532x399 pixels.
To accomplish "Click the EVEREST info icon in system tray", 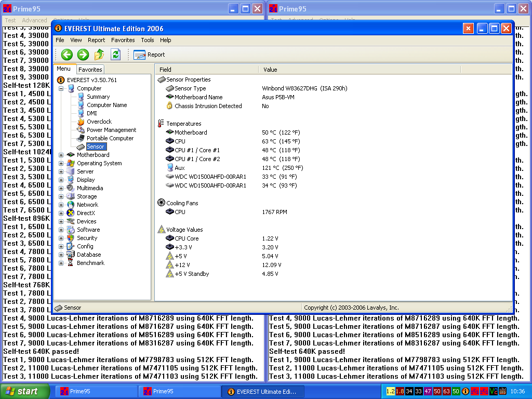I will tap(465, 392).
